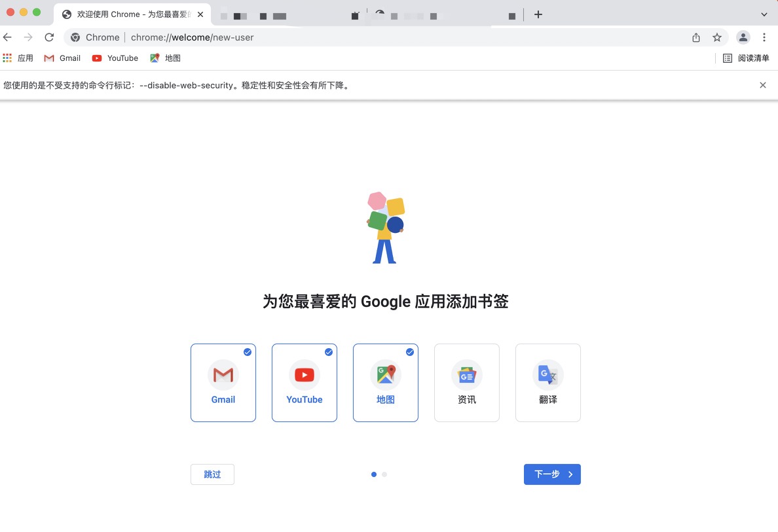
Task: Open the Chrome three-dot menu
Action: point(764,37)
